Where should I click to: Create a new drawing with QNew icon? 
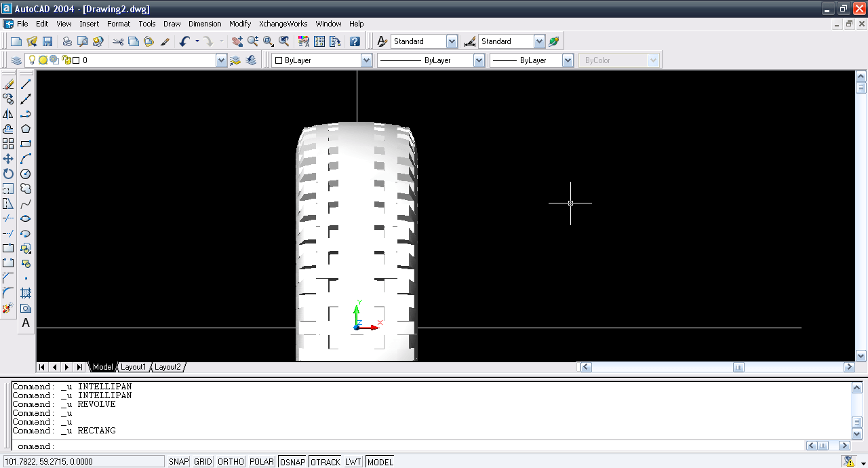click(16, 41)
